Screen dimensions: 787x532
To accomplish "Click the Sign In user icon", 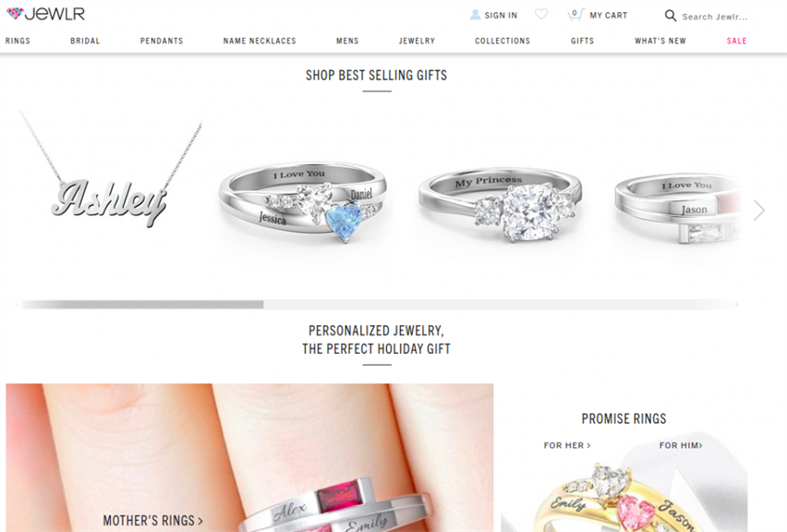I will coord(475,15).
